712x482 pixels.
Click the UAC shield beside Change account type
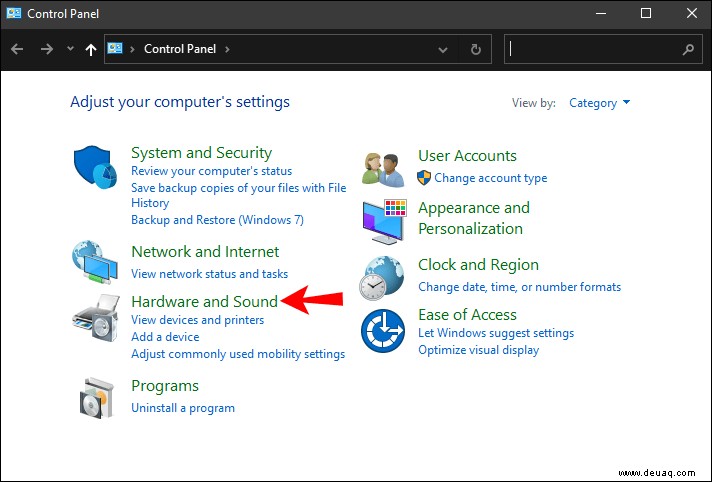pos(424,178)
